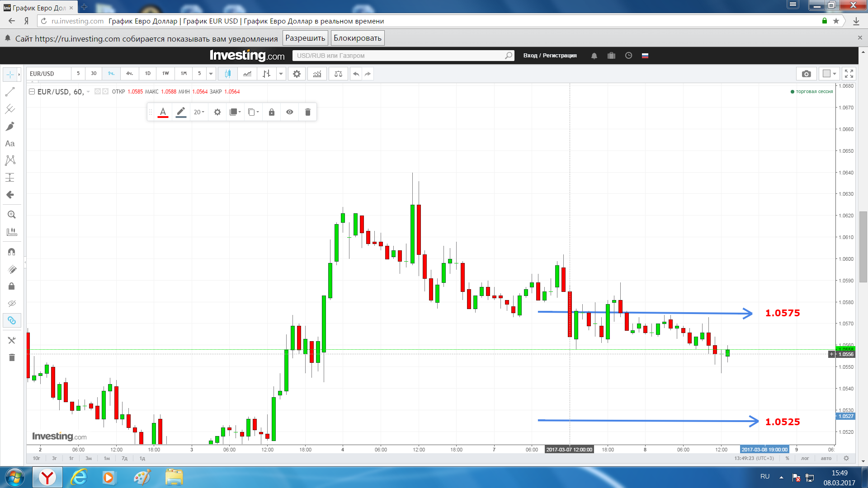Viewport: 868px width, 488px height.
Task: Select the pitchfork drawing tool
Action: tap(10, 109)
